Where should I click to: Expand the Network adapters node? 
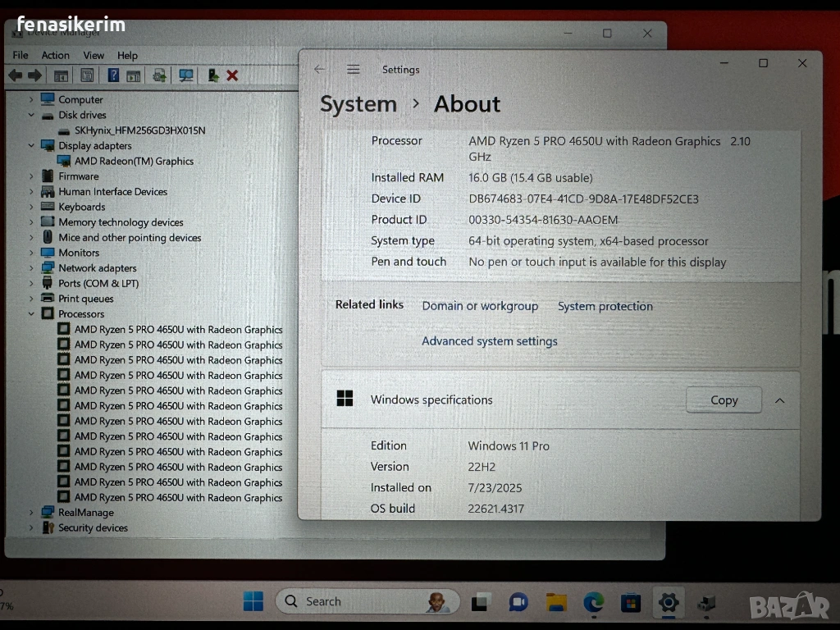pyautogui.click(x=32, y=268)
